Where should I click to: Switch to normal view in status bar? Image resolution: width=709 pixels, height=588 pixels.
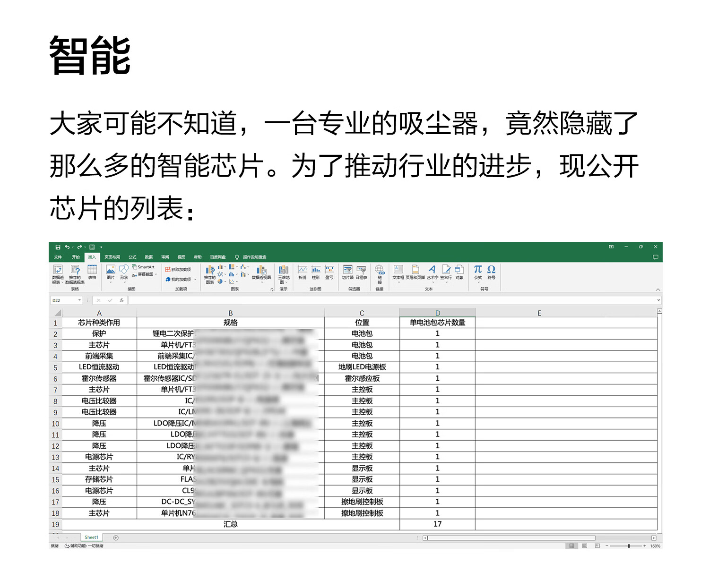(x=571, y=545)
